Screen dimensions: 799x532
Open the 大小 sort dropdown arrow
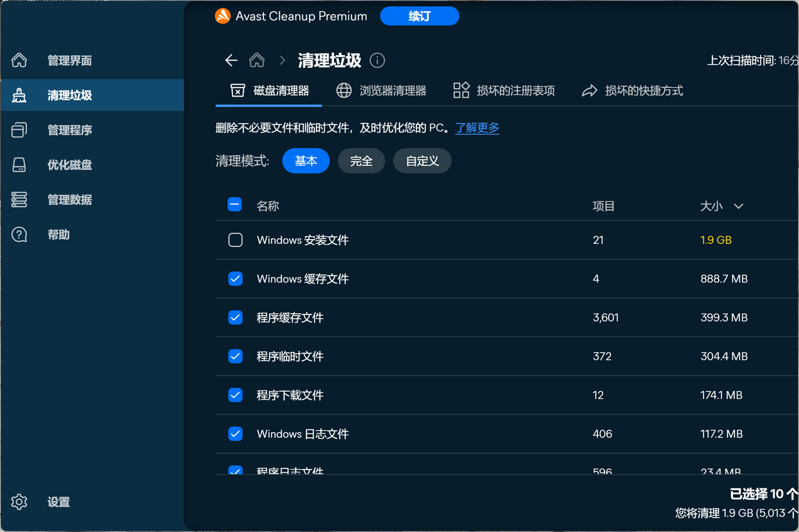coord(739,206)
